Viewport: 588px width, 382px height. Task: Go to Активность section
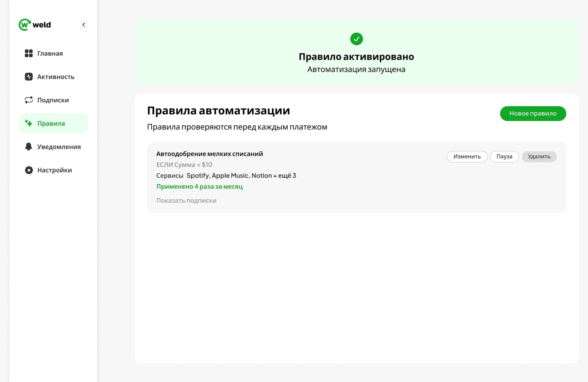(53, 77)
